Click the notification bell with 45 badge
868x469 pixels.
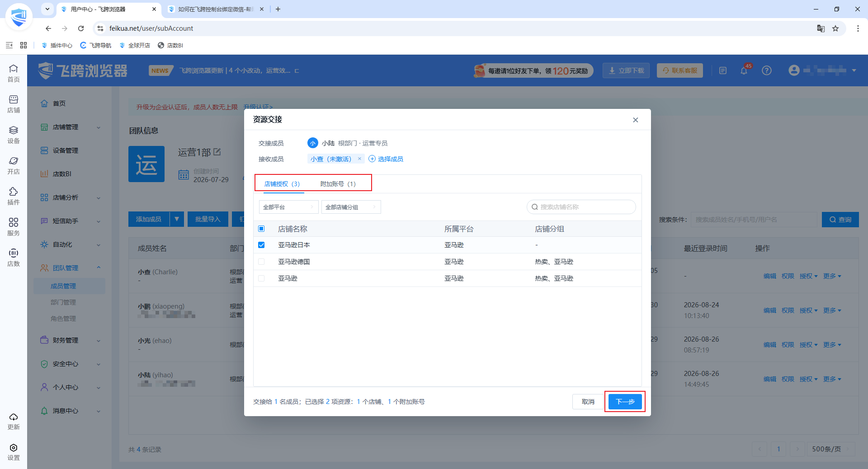[x=744, y=70]
